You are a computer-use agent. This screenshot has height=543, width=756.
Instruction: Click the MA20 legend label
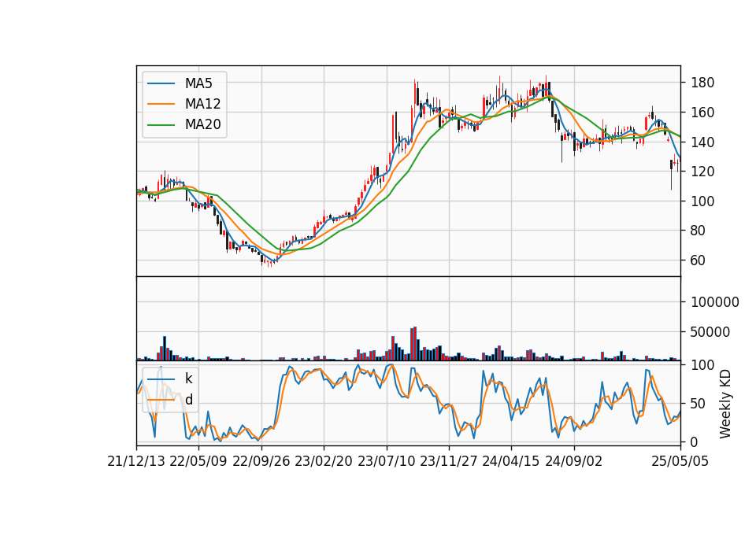click(x=202, y=125)
